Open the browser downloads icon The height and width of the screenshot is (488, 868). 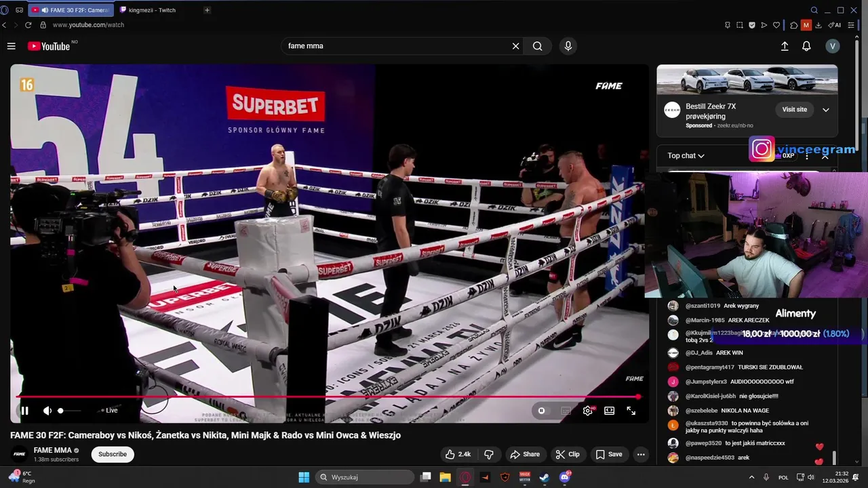818,25
